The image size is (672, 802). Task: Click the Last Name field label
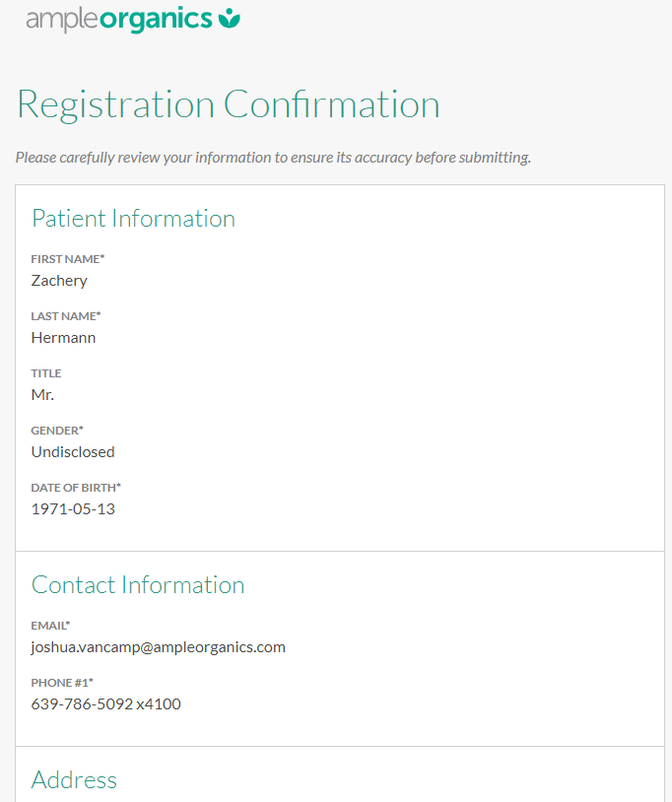click(66, 316)
